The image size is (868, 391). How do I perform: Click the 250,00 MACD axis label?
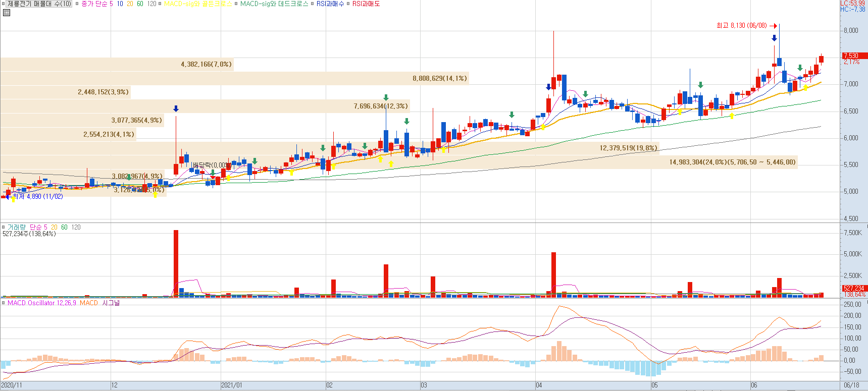click(x=852, y=304)
